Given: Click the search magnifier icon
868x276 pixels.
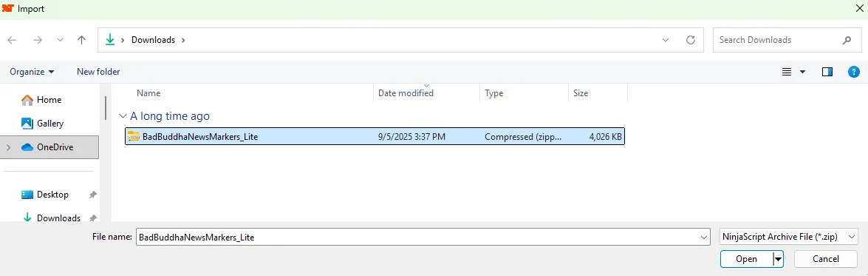Looking at the screenshot, I should (x=847, y=40).
